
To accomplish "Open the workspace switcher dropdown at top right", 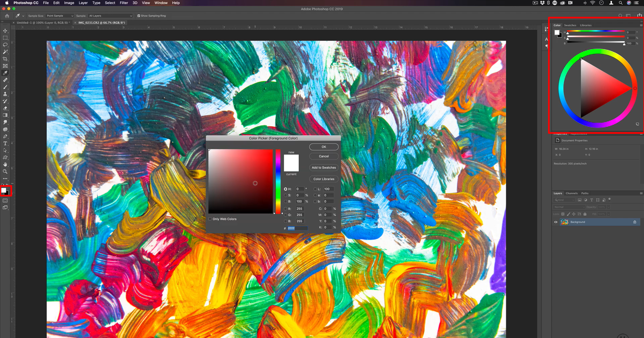I will pyautogui.click(x=629, y=16).
